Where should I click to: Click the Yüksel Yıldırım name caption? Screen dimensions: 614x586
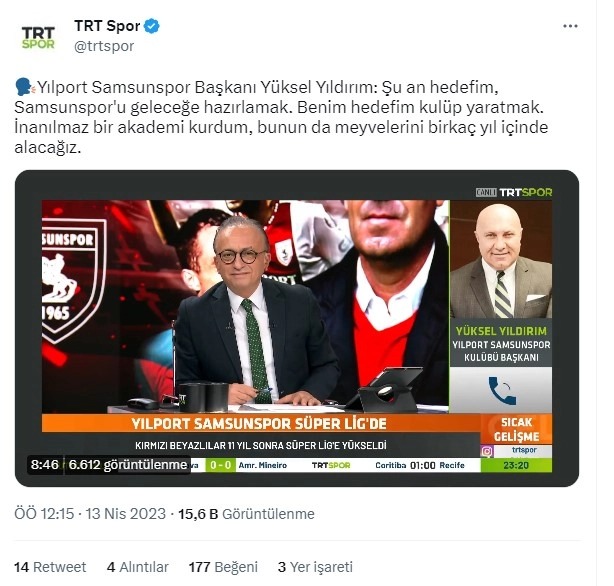pyautogui.click(x=501, y=331)
